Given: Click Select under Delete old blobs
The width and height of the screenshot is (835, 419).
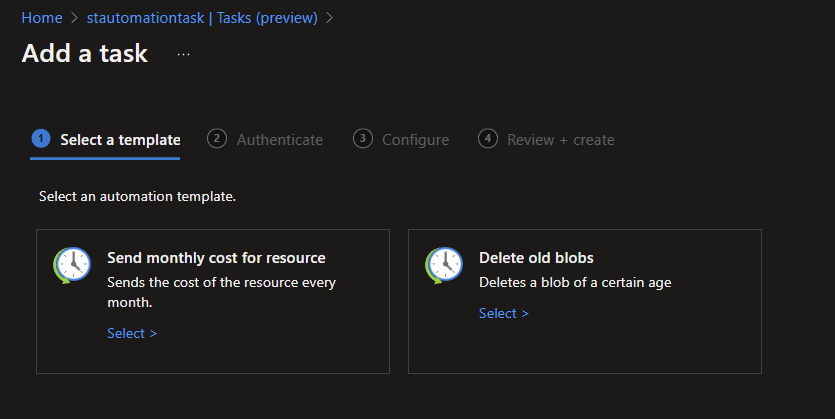Looking at the screenshot, I should pyautogui.click(x=503, y=313).
